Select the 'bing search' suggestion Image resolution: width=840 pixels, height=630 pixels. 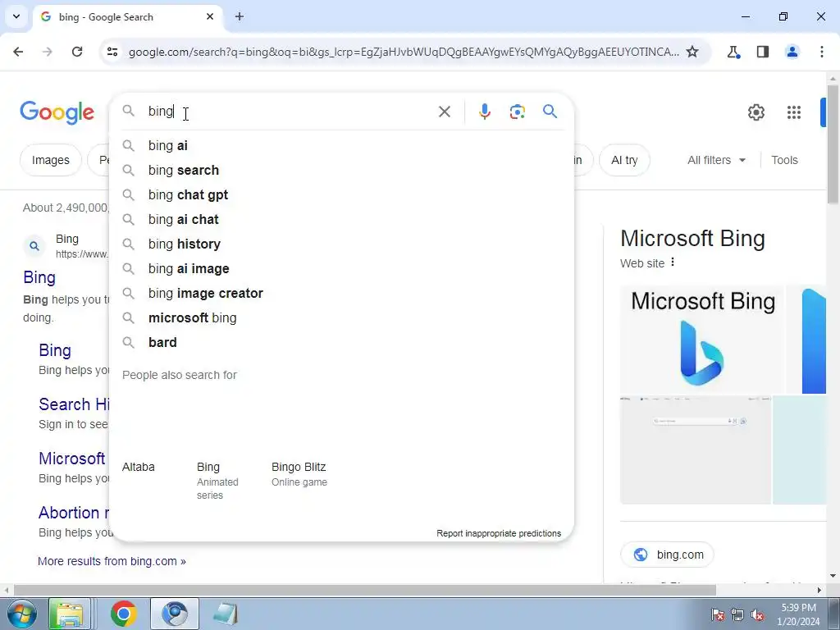click(x=341, y=170)
